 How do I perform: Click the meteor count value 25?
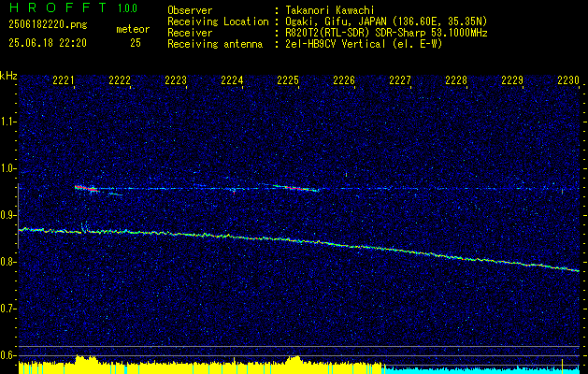tap(136, 43)
